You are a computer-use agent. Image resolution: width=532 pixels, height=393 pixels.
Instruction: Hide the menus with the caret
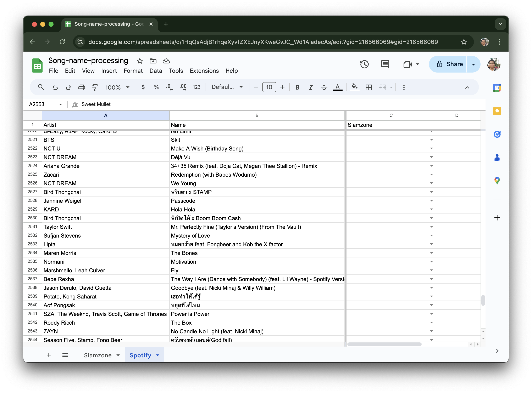point(467,87)
